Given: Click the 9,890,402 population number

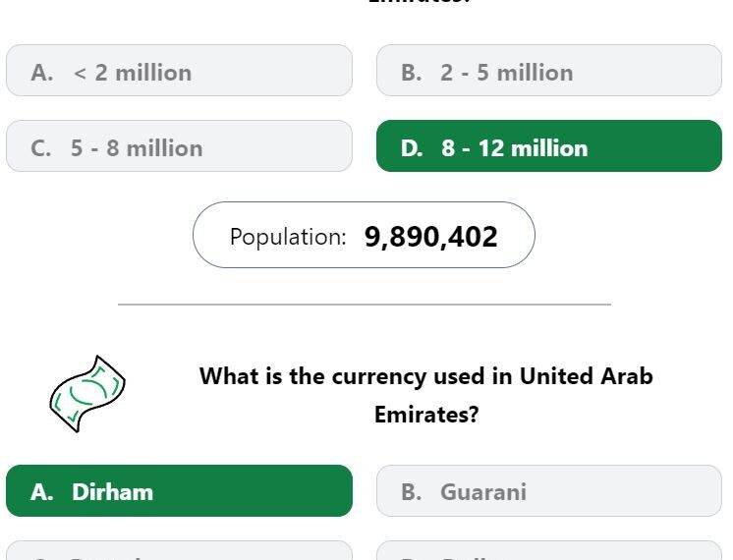Looking at the screenshot, I should click(x=431, y=237).
